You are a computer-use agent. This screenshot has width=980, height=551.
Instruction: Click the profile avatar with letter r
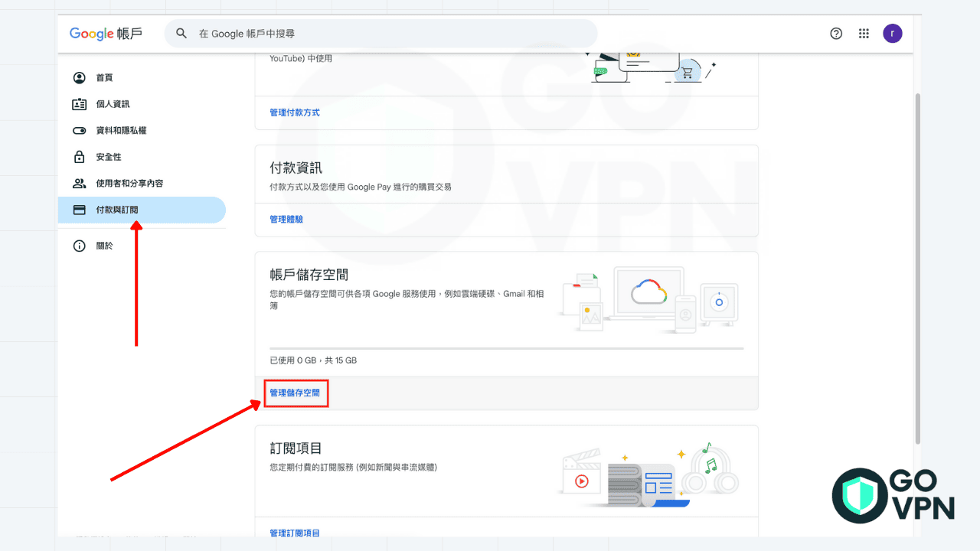(x=892, y=33)
